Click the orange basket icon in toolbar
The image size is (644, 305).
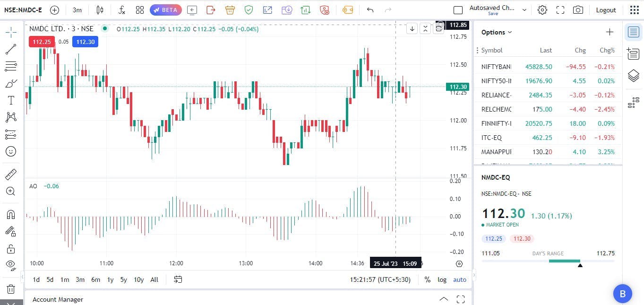tap(230, 10)
